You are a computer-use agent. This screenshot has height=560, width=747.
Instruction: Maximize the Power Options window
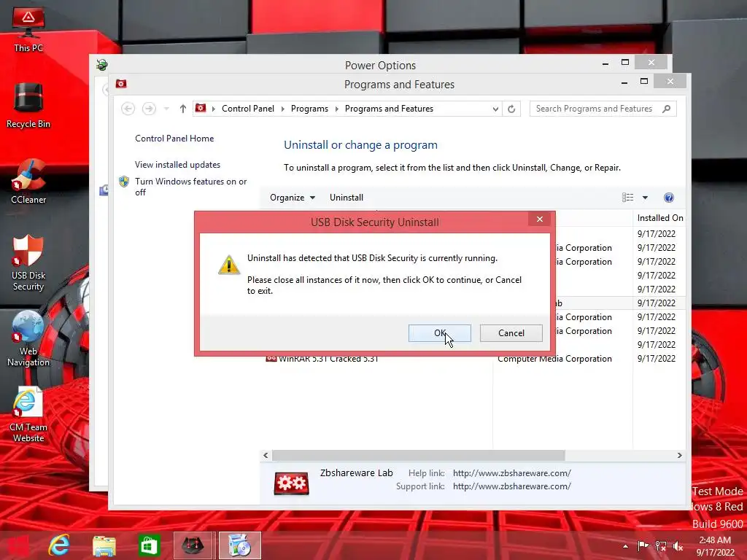tap(625, 63)
